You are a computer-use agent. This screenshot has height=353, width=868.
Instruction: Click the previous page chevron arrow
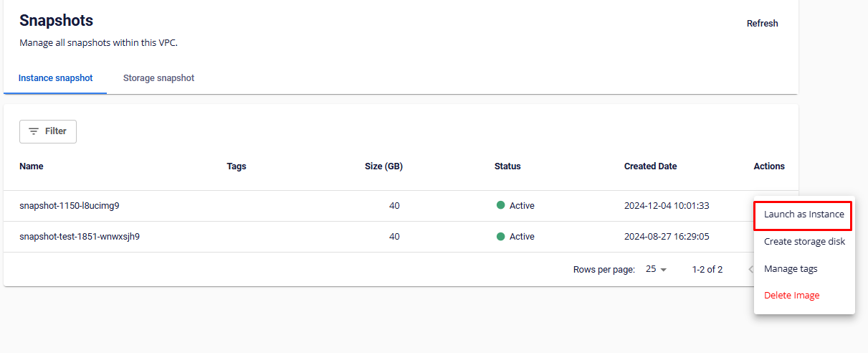click(750, 270)
